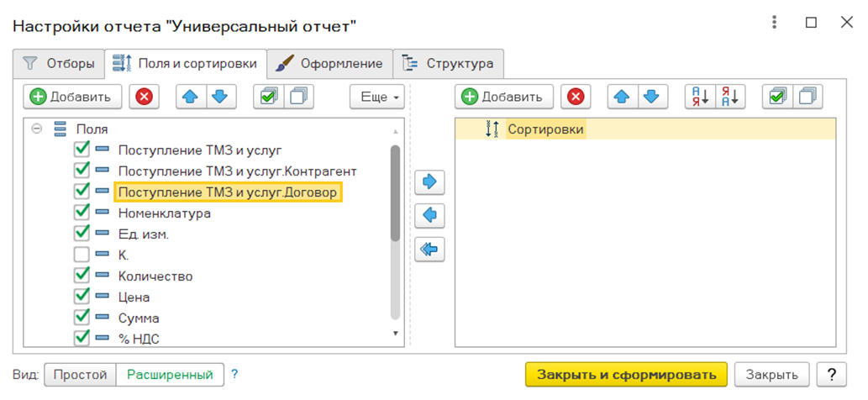Check all fields in left panel
Screen dimensions: 868x400
pyautogui.click(x=268, y=97)
